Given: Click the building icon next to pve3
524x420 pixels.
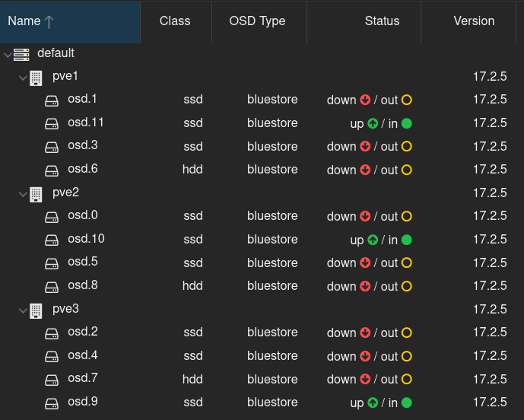Looking at the screenshot, I should pyautogui.click(x=36, y=311).
